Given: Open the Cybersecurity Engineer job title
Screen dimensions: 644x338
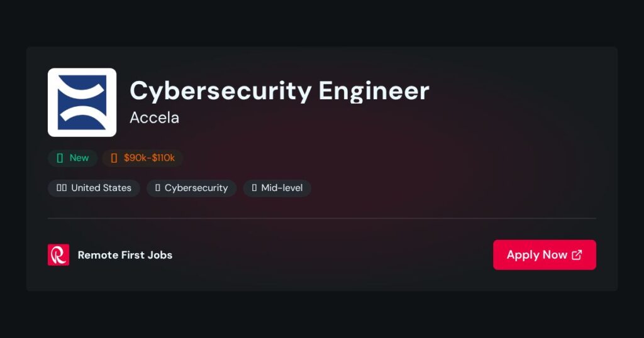Looking at the screenshot, I should click(280, 91).
